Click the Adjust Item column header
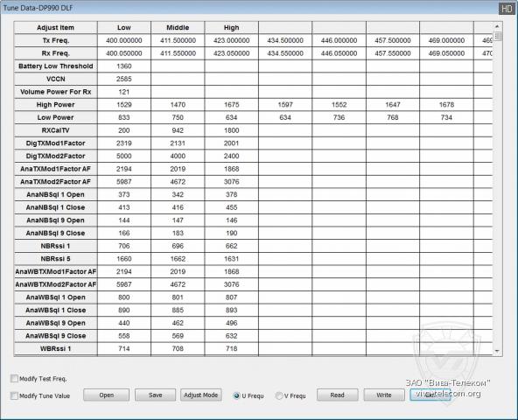Image resolution: width=518 pixels, height=420 pixels. point(55,28)
